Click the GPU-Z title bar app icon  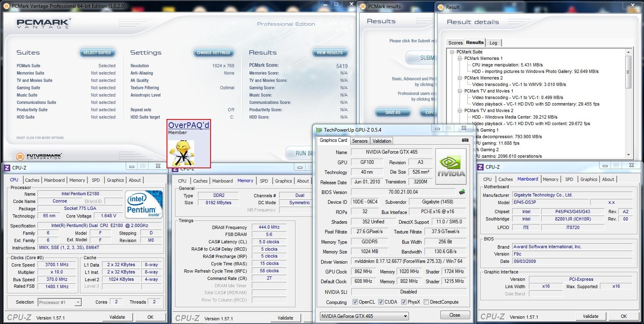319,130
